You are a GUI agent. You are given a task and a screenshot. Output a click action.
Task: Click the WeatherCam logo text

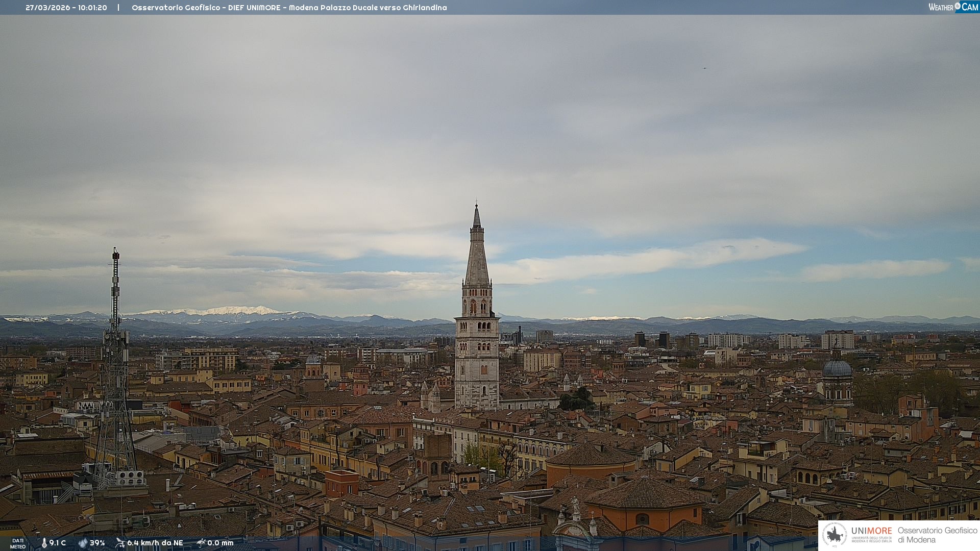[x=941, y=7]
